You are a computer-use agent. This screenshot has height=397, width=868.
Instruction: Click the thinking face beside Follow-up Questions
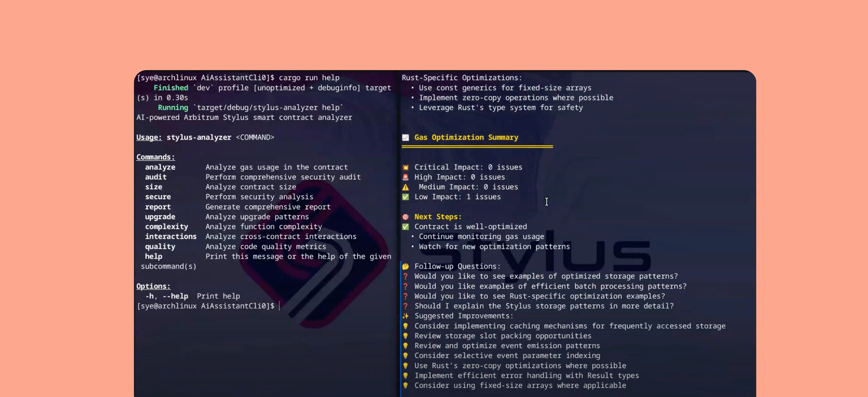coord(405,266)
